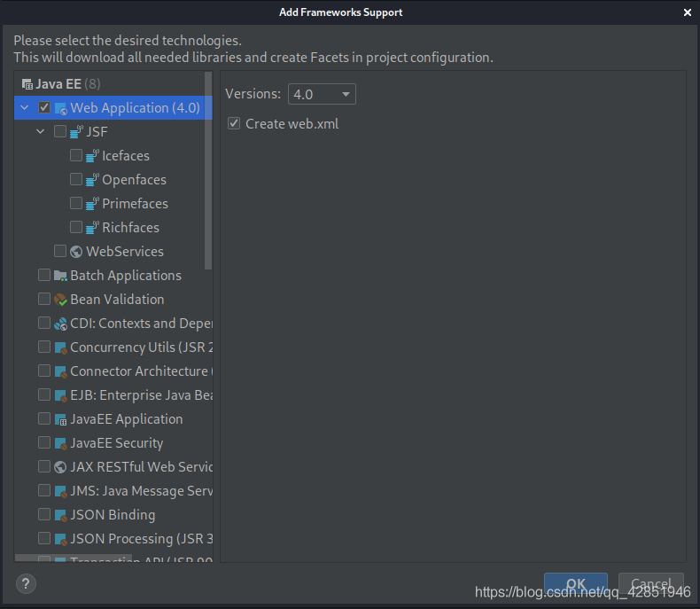Collapse the Web Application tree node
Screen dimensions: 700x609
pyautogui.click(x=24, y=108)
